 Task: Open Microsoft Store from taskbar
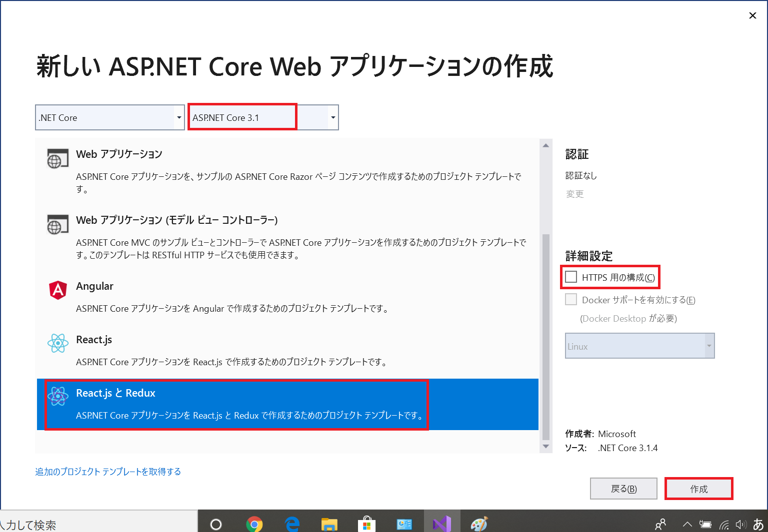366,524
